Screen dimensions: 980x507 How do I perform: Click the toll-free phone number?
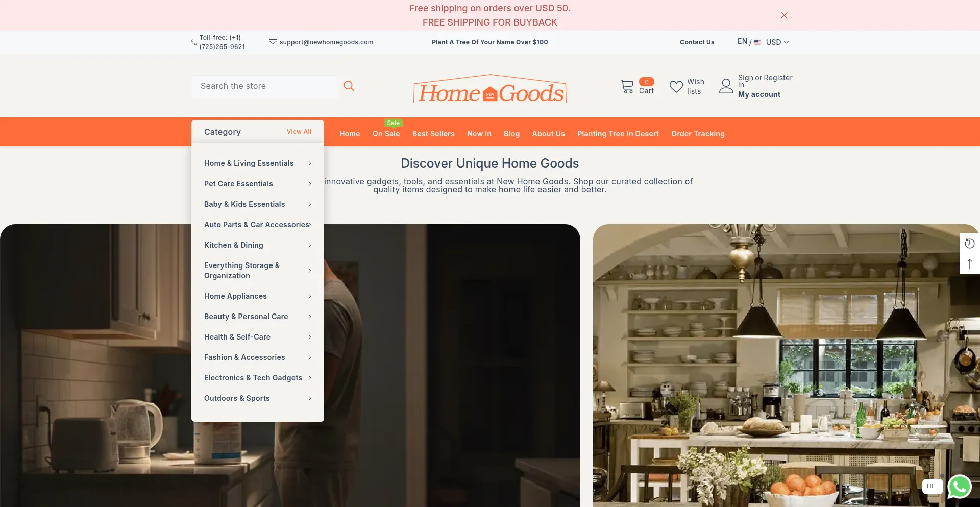(222, 42)
